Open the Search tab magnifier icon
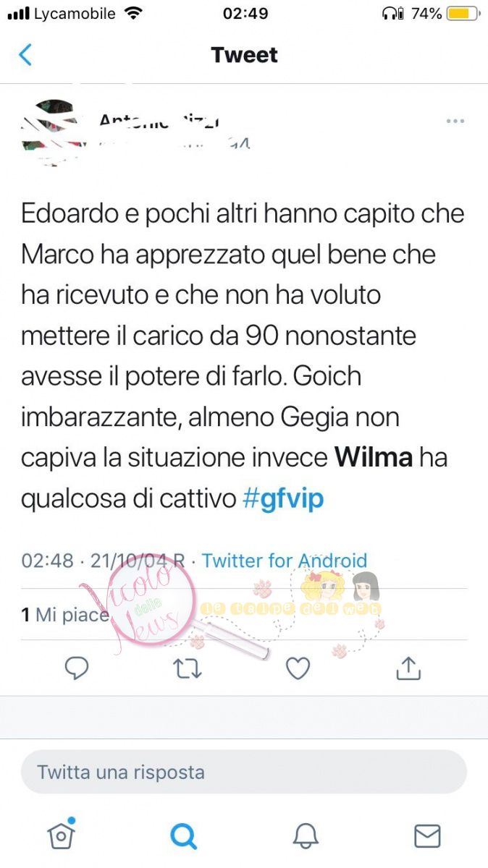Viewport: 488px width, 868px height. point(183,836)
